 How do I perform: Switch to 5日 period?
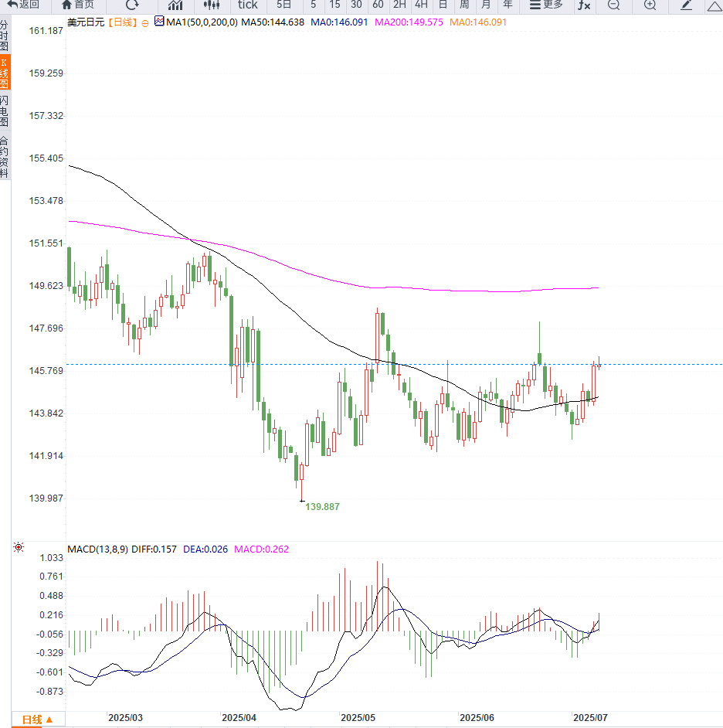click(x=283, y=5)
